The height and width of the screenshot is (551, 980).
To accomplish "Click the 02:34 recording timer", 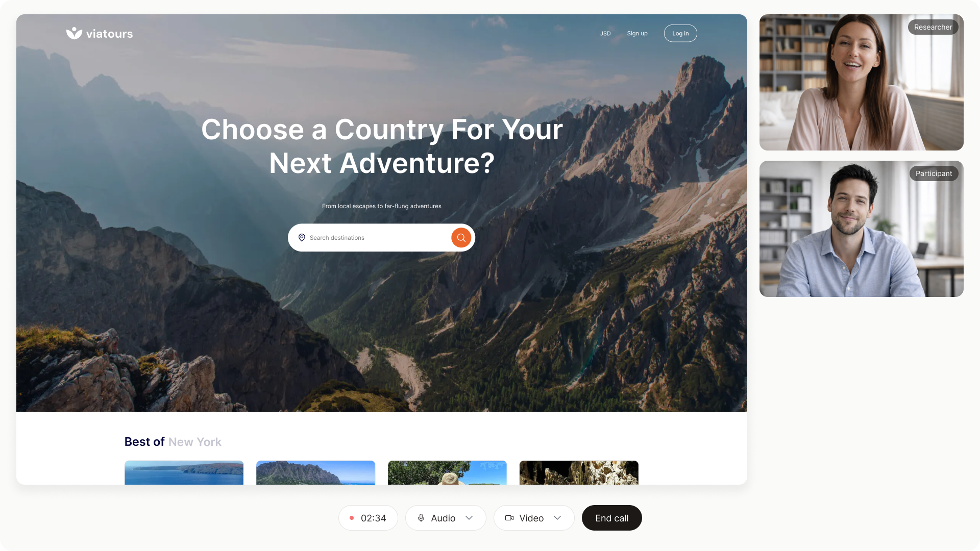I will tap(374, 518).
